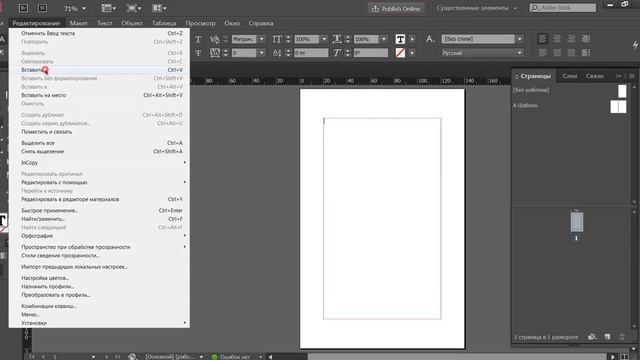Image resolution: width=640 pixels, height=360 pixels.
Task: Expand the Орфография submenu
Action: pyautogui.click(x=99, y=236)
